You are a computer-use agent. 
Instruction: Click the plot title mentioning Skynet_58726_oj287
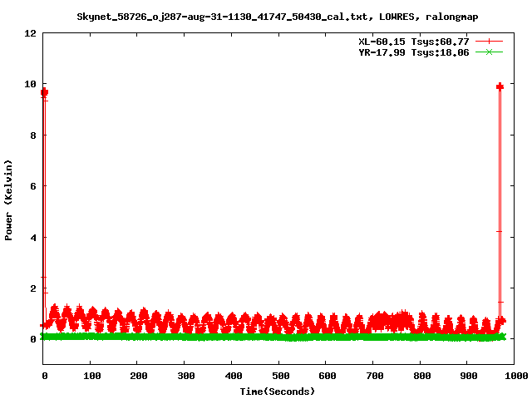point(277,17)
